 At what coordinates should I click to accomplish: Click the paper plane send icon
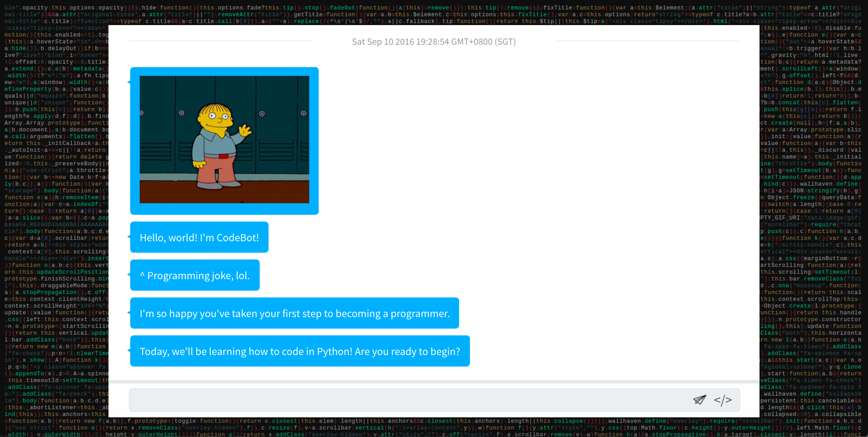tap(699, 400)
